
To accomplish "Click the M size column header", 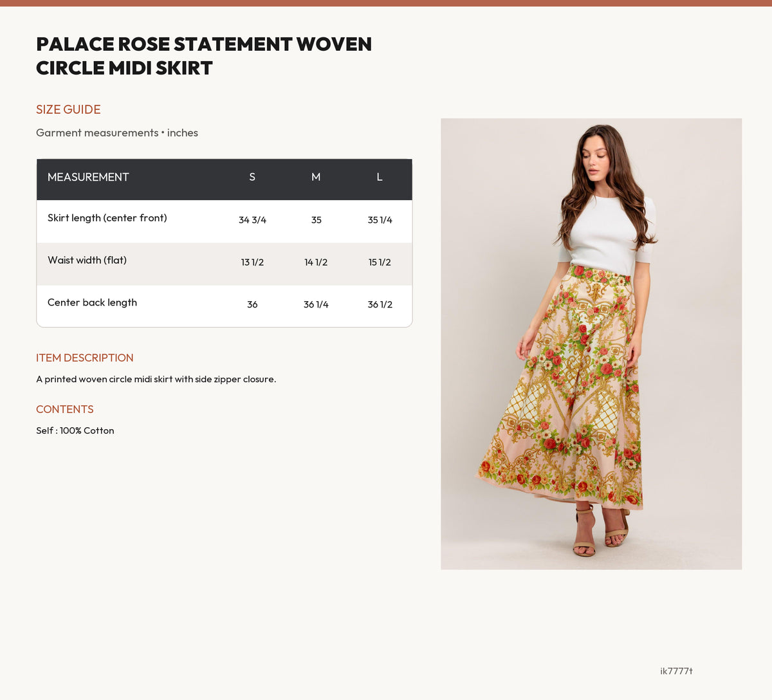I will (x=316, y=177).
